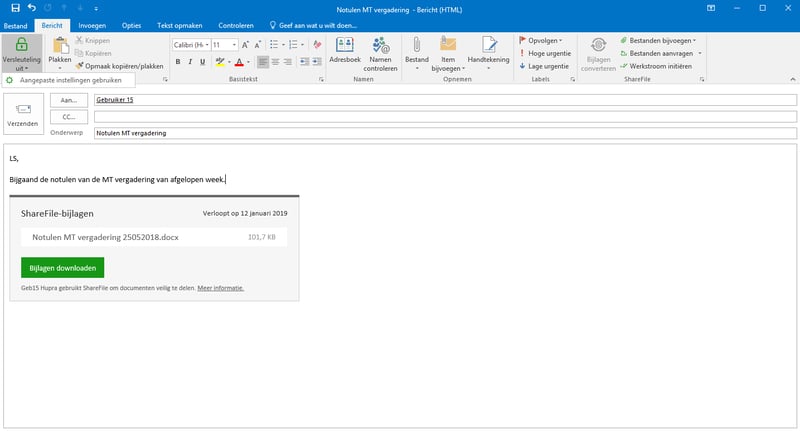Open the Versleuteling uit encryption button

21,54
